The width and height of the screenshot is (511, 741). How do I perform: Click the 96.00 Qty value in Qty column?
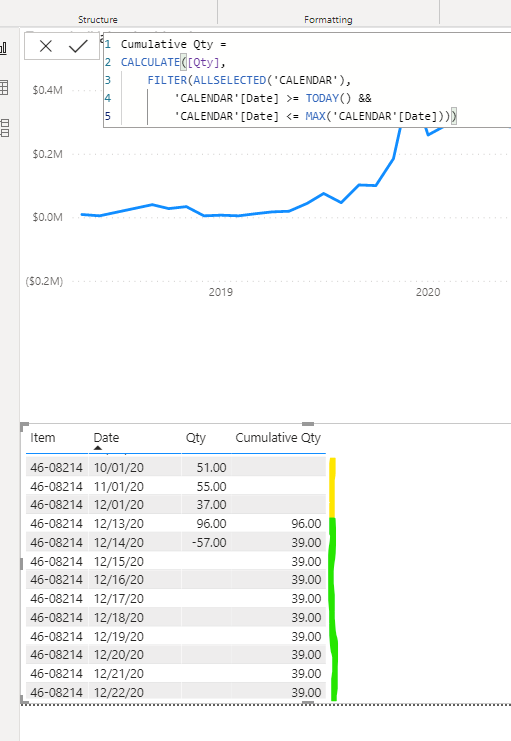point(211,524)
